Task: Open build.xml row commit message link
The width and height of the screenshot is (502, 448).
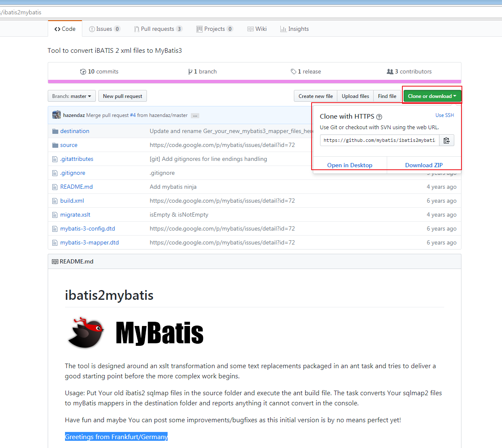Action: [222, 201]
